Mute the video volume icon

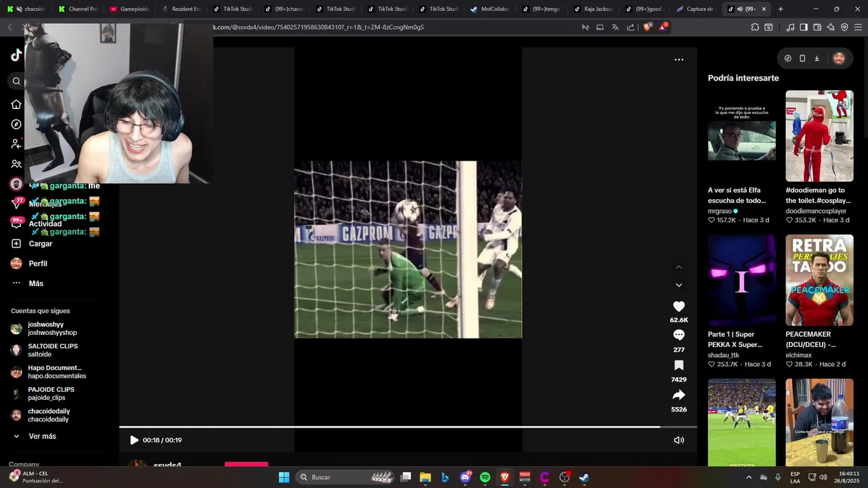679,440
